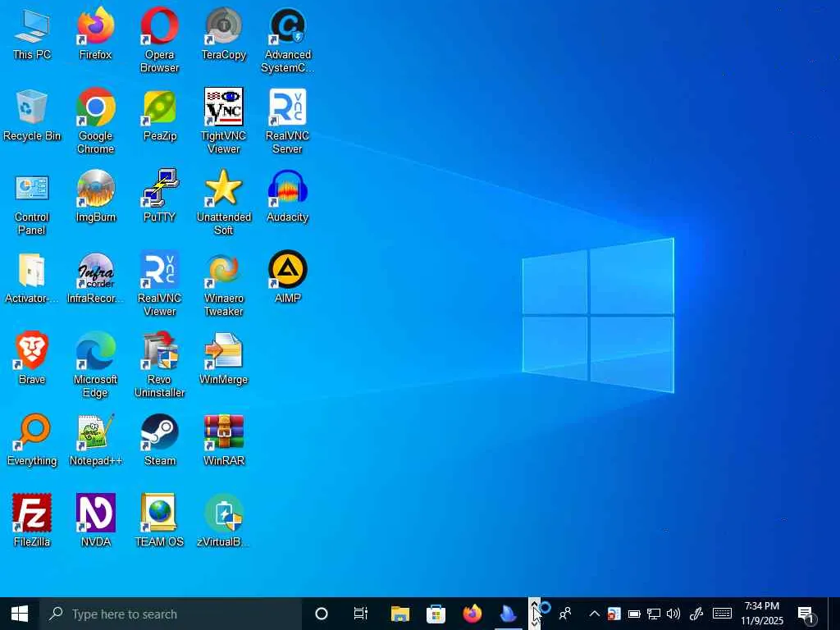Select the WinRAR shortcut
840x630 pixels.
tap(223, 441)
